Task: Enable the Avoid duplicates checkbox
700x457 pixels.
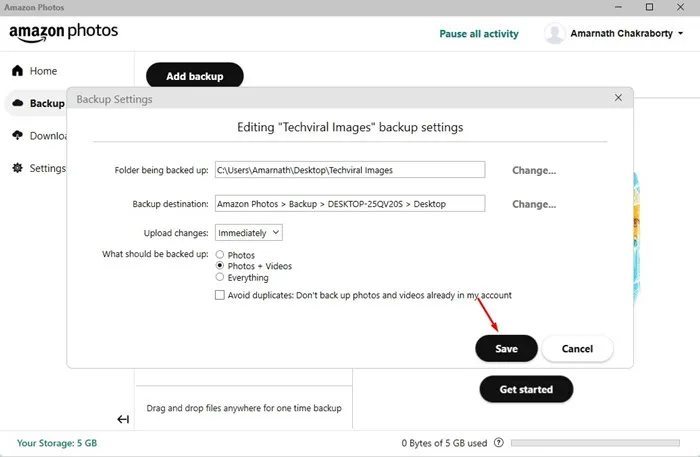Action: point(220,295)
